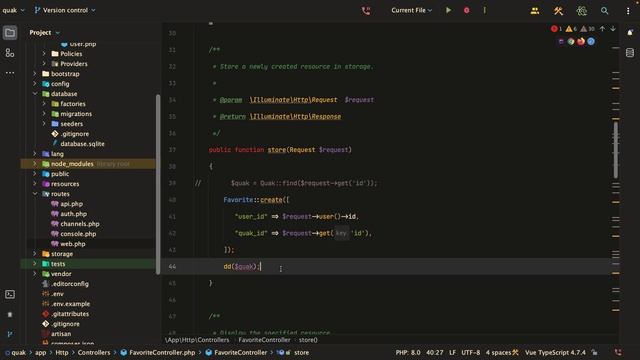Open the Project tool window folder icon
The height and width of the screenshot is (360, 640).
coord(10,33)
